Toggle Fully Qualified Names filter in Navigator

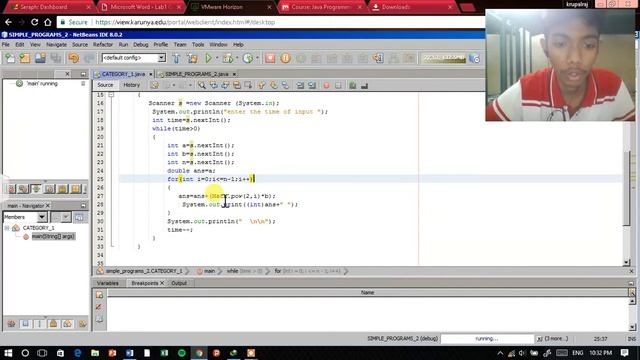coord(82,324)
